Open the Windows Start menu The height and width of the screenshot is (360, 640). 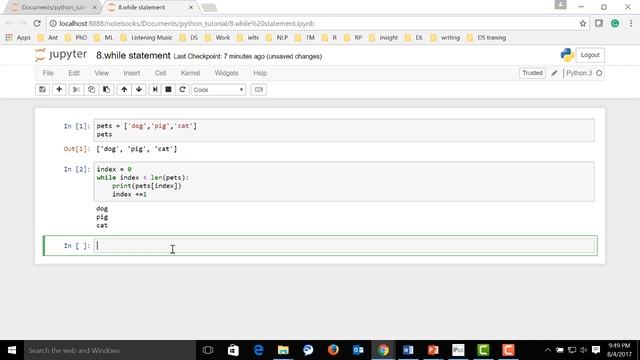(x=12, y=350)
